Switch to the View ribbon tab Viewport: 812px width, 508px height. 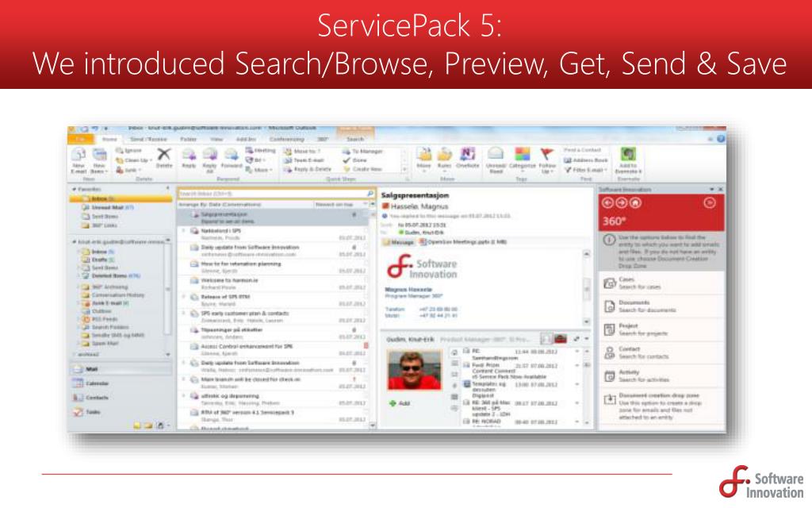[x=216, y=139]
